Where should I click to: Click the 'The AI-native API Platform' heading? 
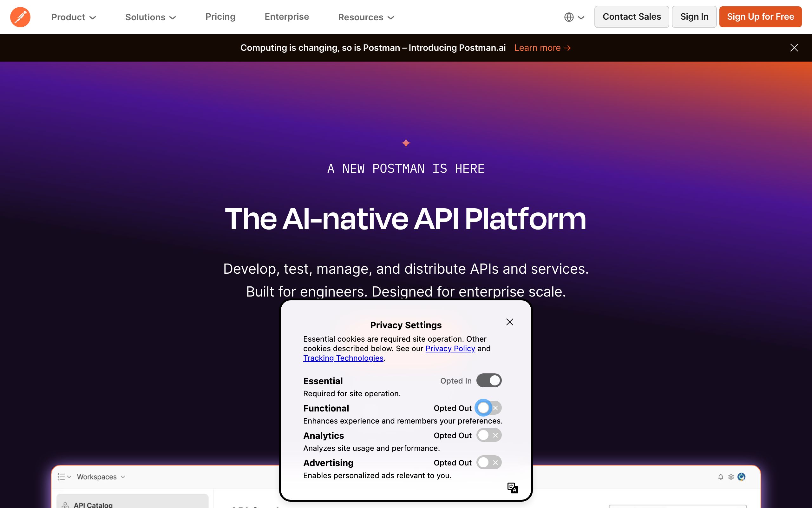click(405, 219)
